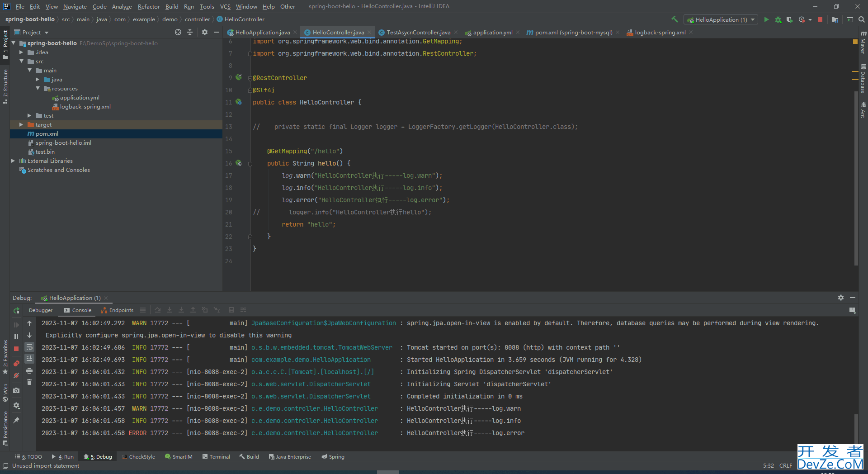Expand the java folder
The height and width of the screenshot is (474, 868).
point(38,80)
